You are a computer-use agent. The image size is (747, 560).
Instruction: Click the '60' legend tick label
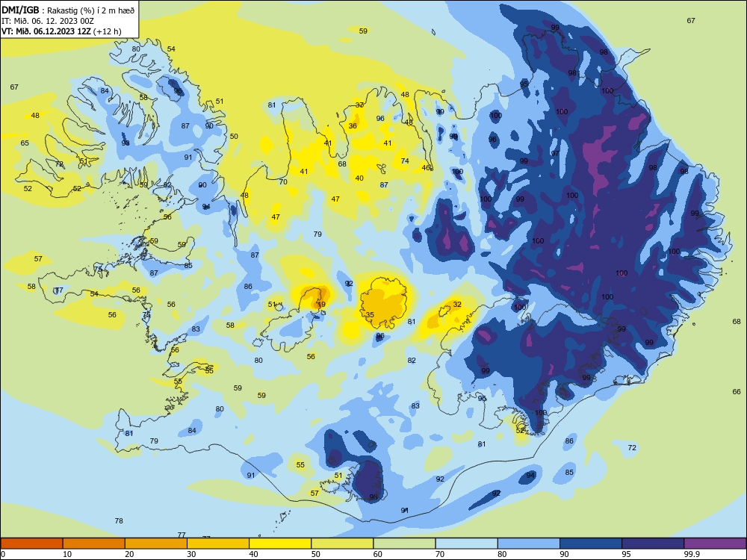click(378, 554)
